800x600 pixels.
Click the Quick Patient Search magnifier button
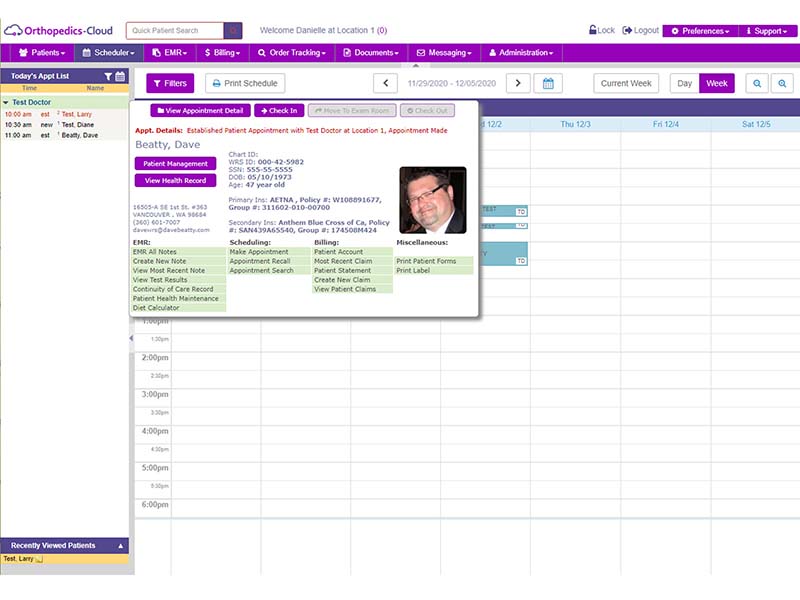pos(233,31)
